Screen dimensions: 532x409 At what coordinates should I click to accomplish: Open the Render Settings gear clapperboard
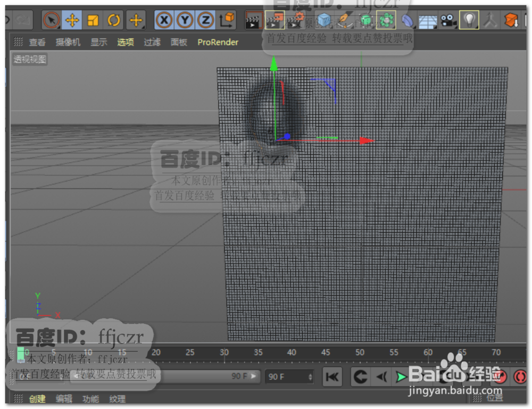click(295, 20)
